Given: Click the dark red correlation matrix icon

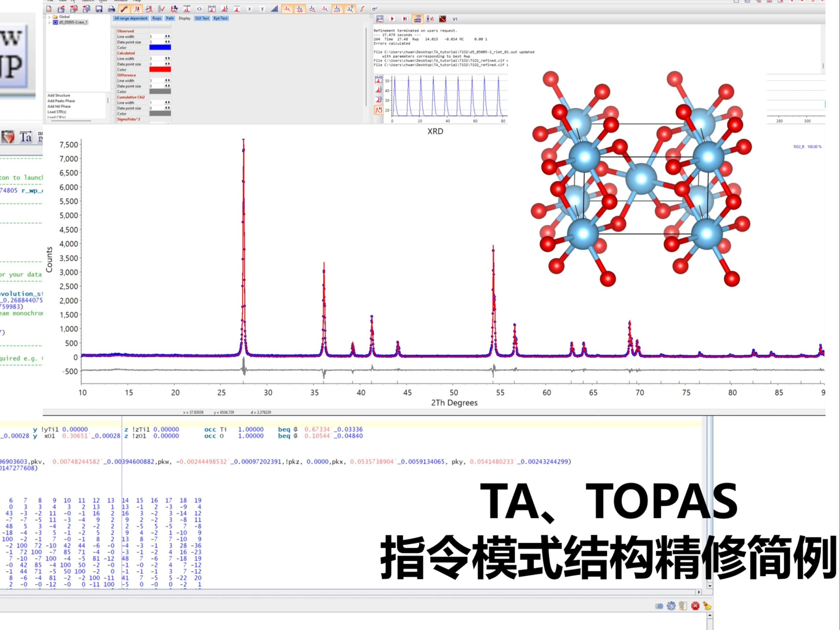Looking at the screenshot, I should [442, 19].
